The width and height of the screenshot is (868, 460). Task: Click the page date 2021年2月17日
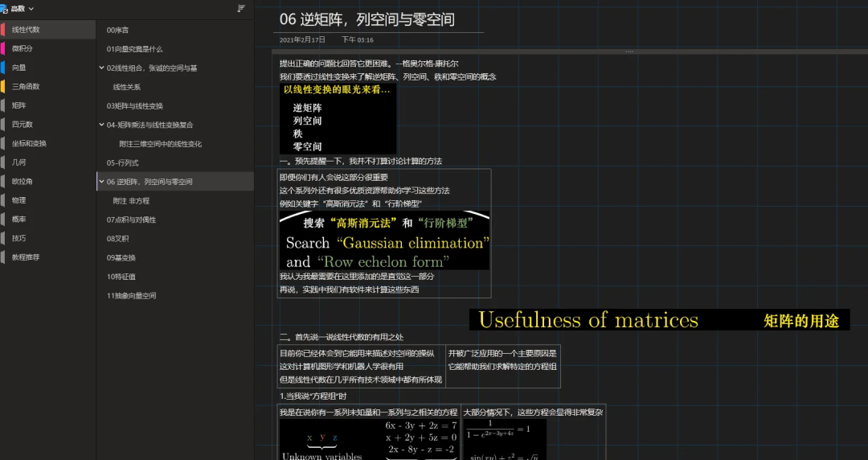point(302,40)
